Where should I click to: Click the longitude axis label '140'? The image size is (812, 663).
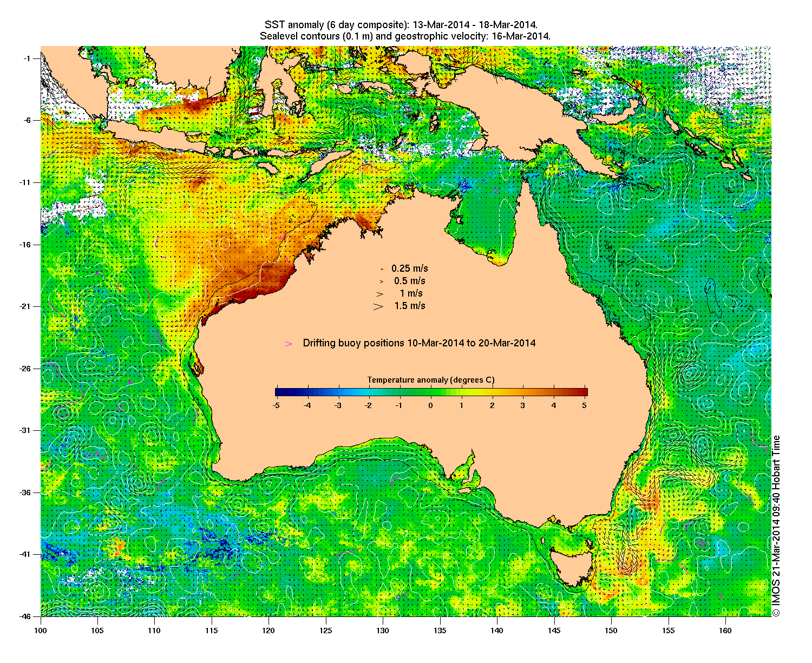[497, 630]
